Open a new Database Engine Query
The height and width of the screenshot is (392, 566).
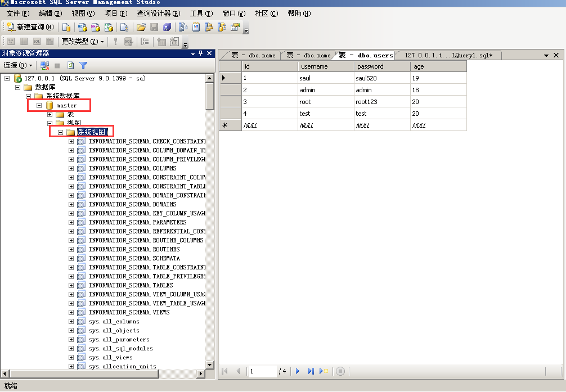tap(66, 27)
